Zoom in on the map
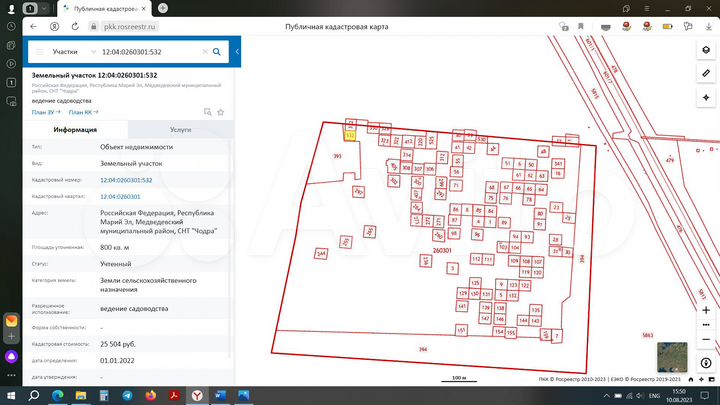The height and width of the screenshot is (405, 720). point(706,310)
